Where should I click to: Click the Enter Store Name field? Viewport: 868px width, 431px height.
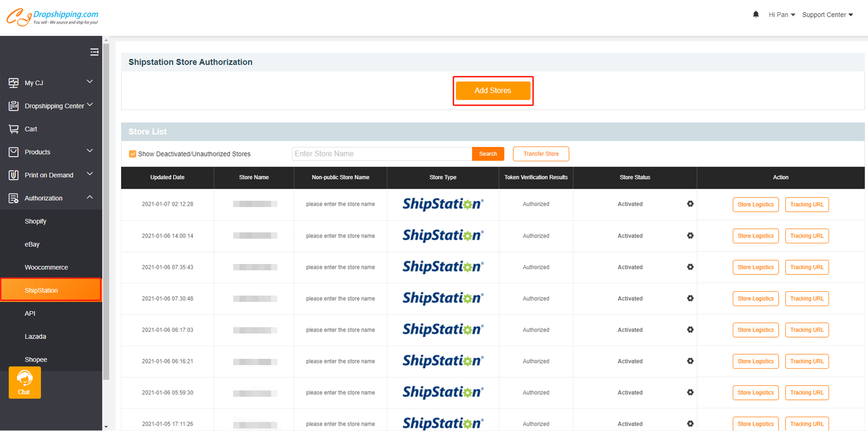pyautogui.click(x=382, y=154)
